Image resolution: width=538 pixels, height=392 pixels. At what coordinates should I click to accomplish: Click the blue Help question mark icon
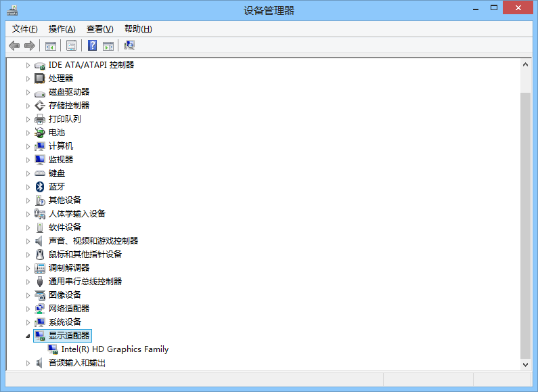point(92,45)
